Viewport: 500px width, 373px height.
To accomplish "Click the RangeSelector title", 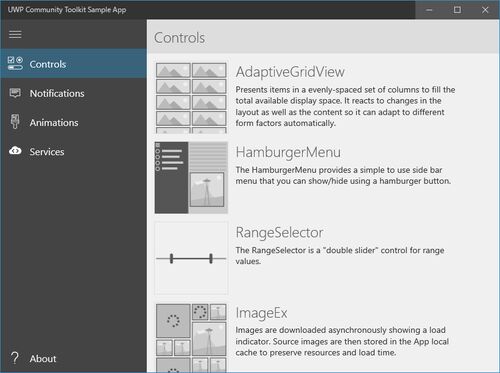I will point(279,233).
